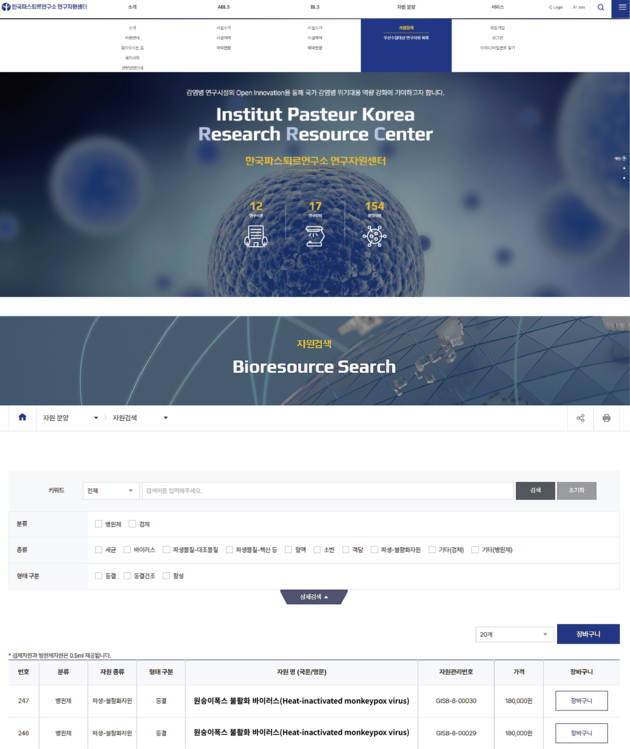This screenshot has height=749, width=630.
Task: Collapse the 상세검색 detailed search panel
Action: pos(314,597)
